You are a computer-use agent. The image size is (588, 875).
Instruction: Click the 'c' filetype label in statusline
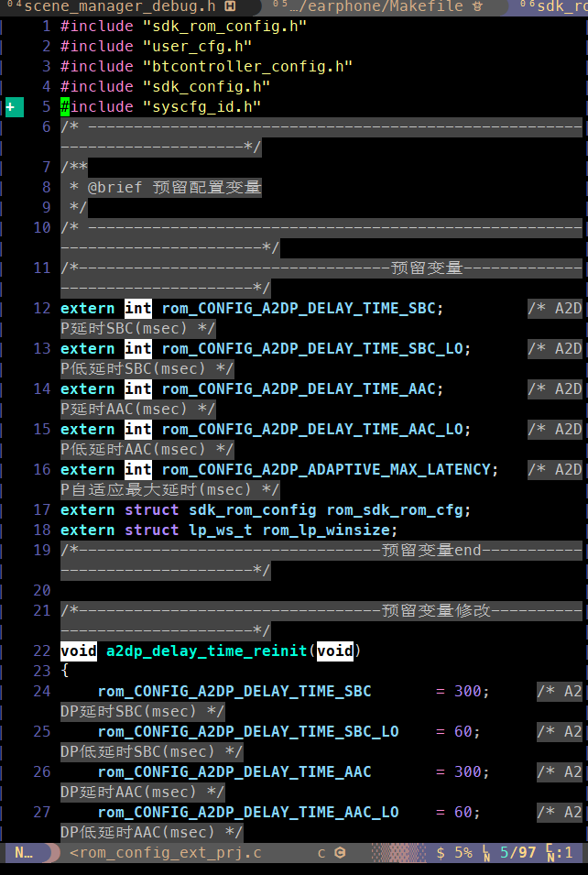(321, 853)
